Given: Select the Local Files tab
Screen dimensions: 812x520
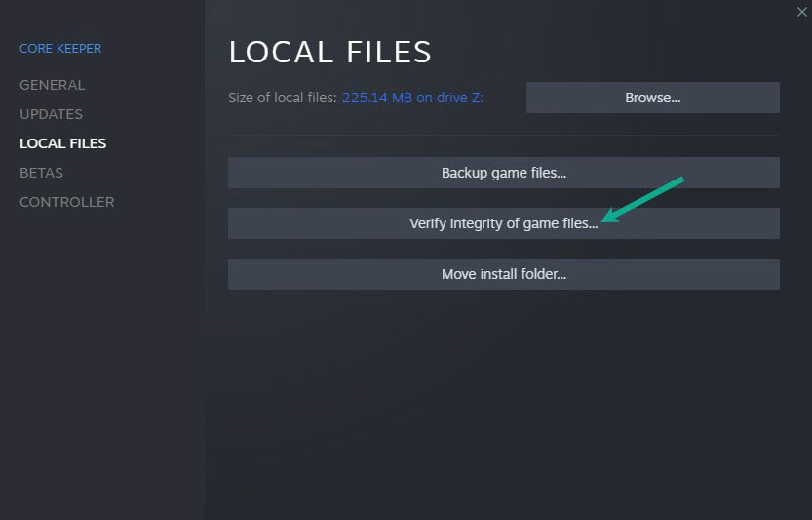Looking at the screenshot, I should (x=63, y=143).
